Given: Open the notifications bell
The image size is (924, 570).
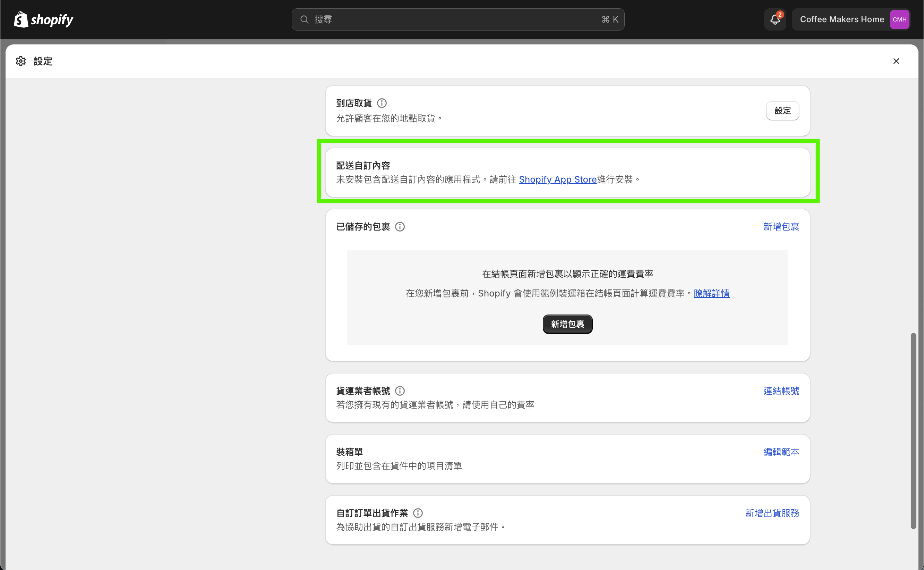Looking at the screenshot, I should [x=775, y=19].
